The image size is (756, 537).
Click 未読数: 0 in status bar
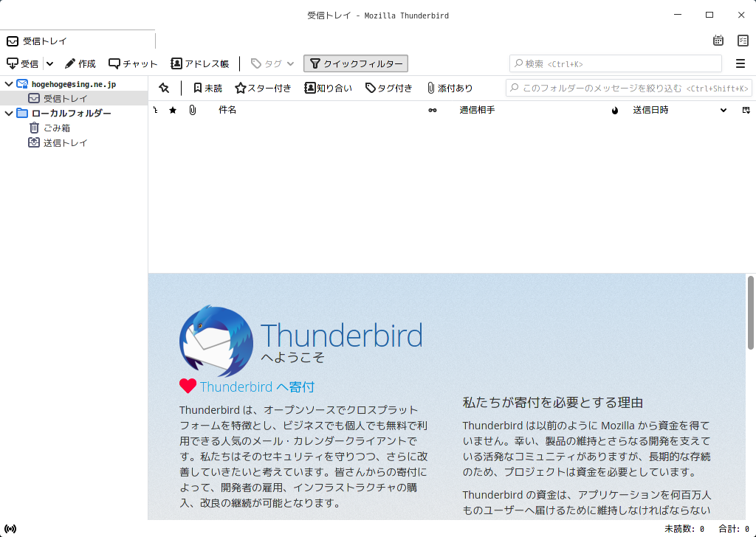click(684, 529)
